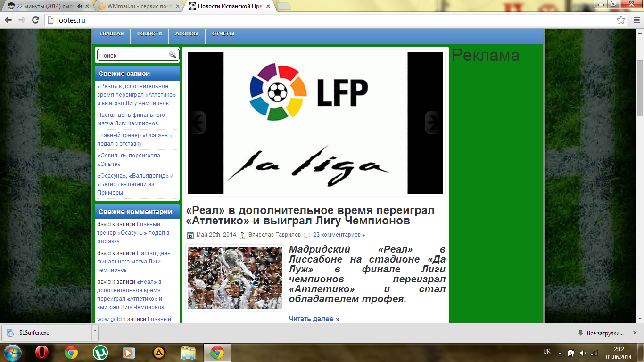Close the WMmail.ru tab

coord(178,6)
